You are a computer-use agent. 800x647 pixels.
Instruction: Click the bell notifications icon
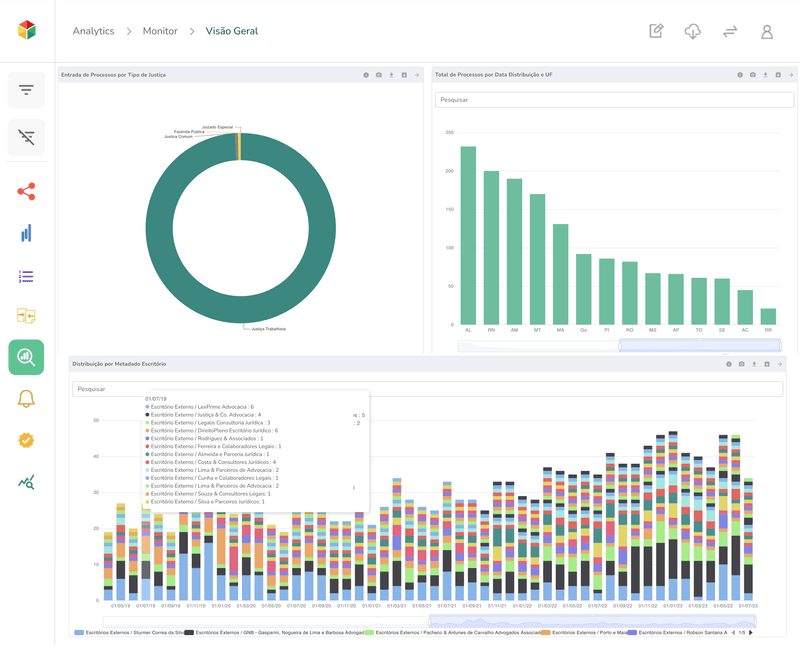click(26, 399)
